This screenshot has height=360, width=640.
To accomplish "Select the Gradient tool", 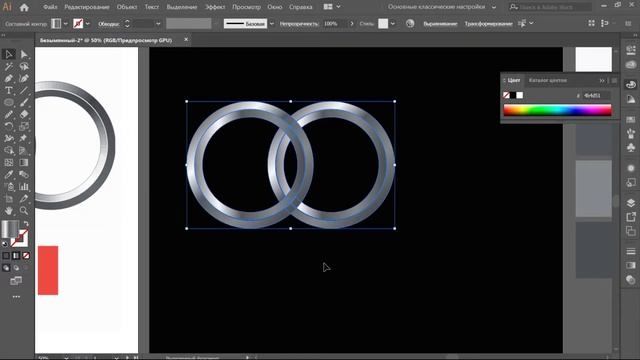I will [24, 162].
